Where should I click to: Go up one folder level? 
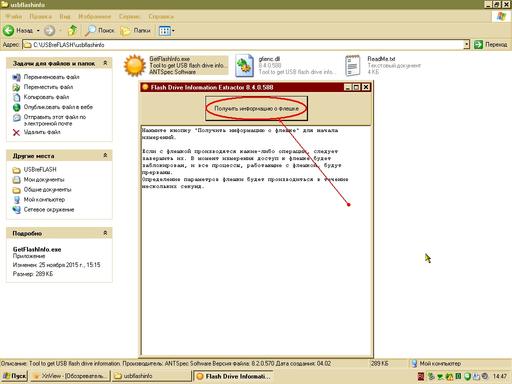click(x=72, y=31)
